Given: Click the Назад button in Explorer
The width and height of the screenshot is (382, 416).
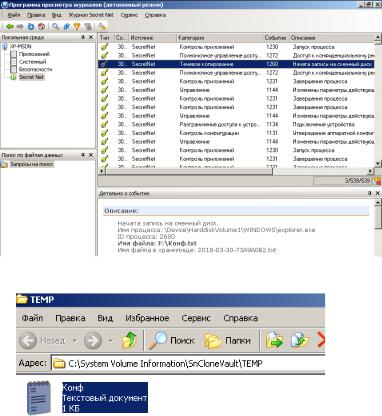Looking at the screenshot, I should click(43, 340).
